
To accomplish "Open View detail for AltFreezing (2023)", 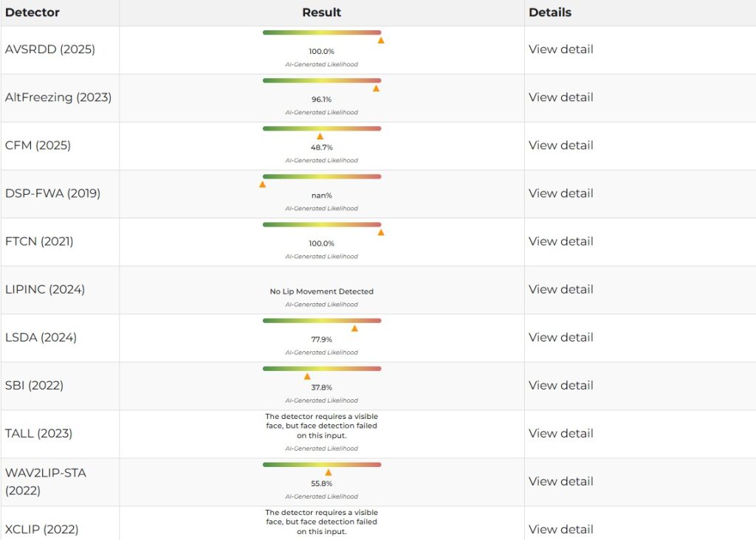I will 561,97.
